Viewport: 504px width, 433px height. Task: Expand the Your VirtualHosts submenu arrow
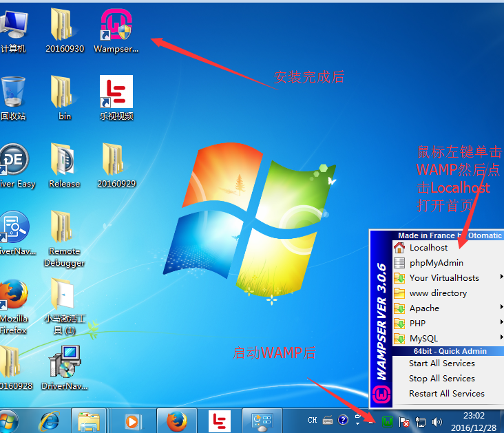point(501,277)
